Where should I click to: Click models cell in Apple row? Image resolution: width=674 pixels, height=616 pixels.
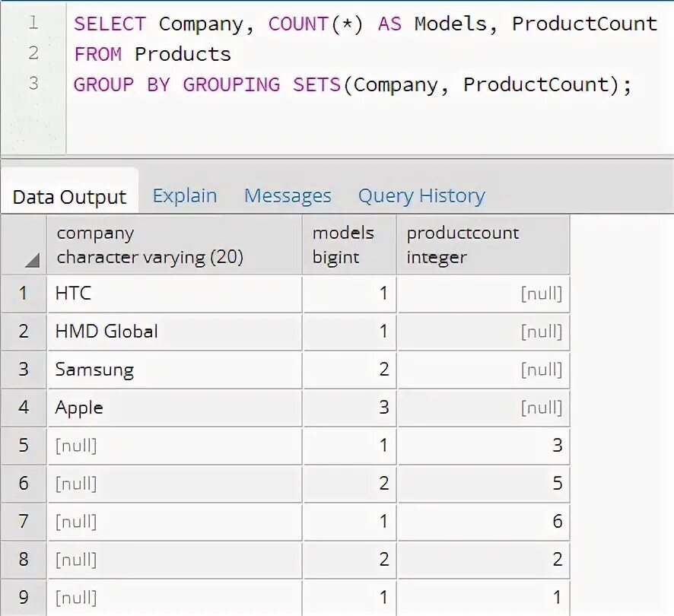(x=348, y=408)
